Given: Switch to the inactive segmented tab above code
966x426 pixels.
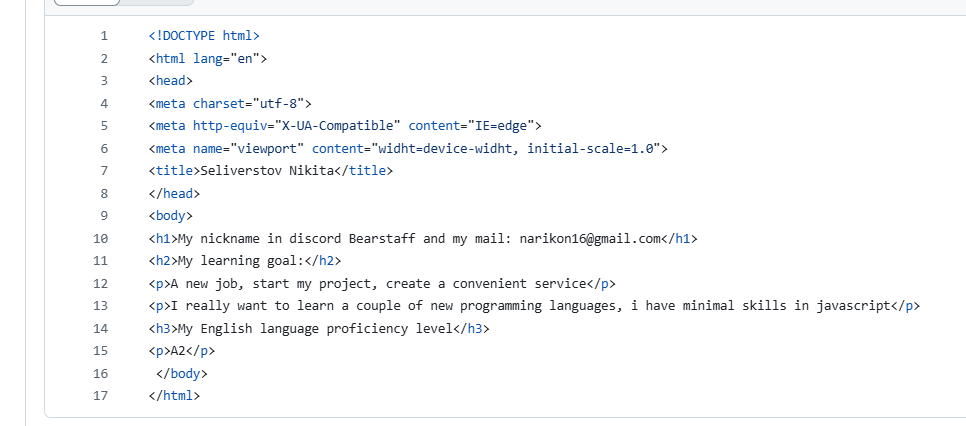Looking at the screenshot, I should click(156, 2).
